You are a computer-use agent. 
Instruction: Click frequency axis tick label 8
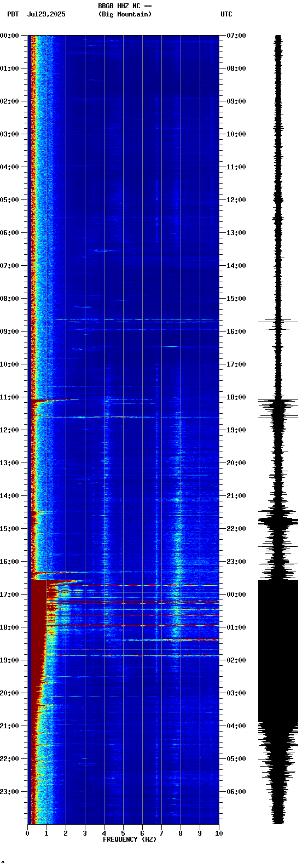[181, 833]
